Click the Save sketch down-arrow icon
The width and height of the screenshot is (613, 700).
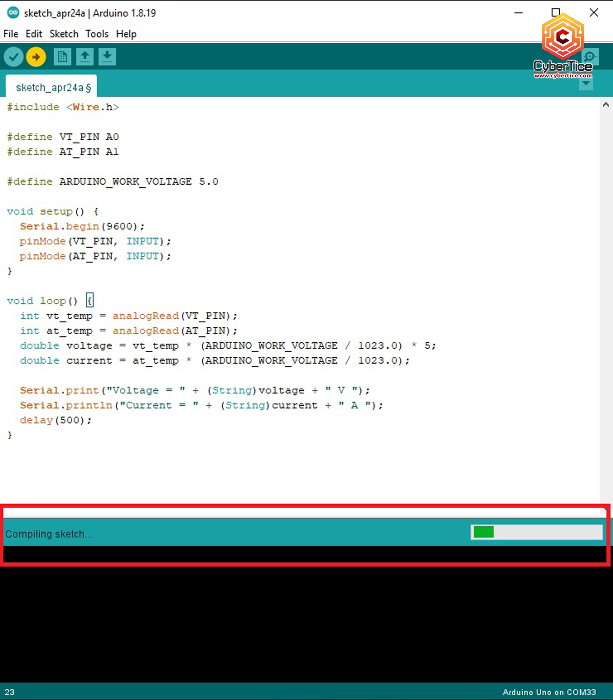point(107,57)
